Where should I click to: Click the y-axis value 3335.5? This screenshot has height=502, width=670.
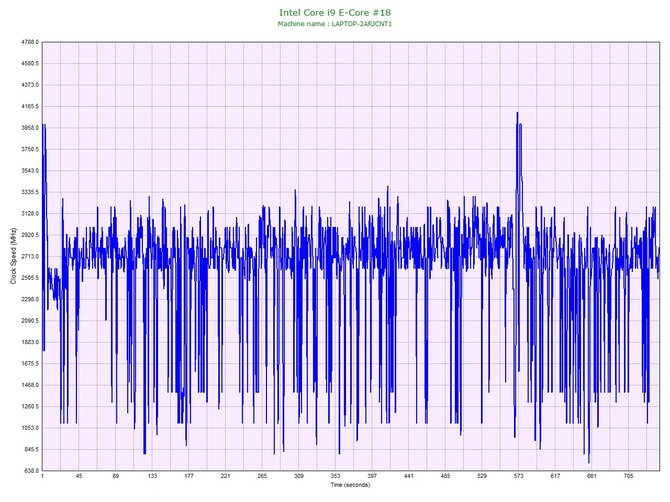pos(30,192)
